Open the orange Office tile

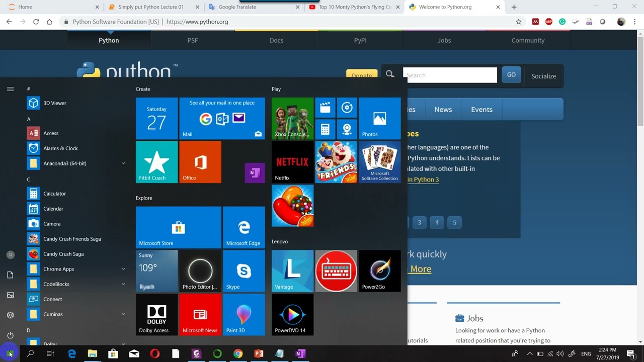[x=200, y=162]
